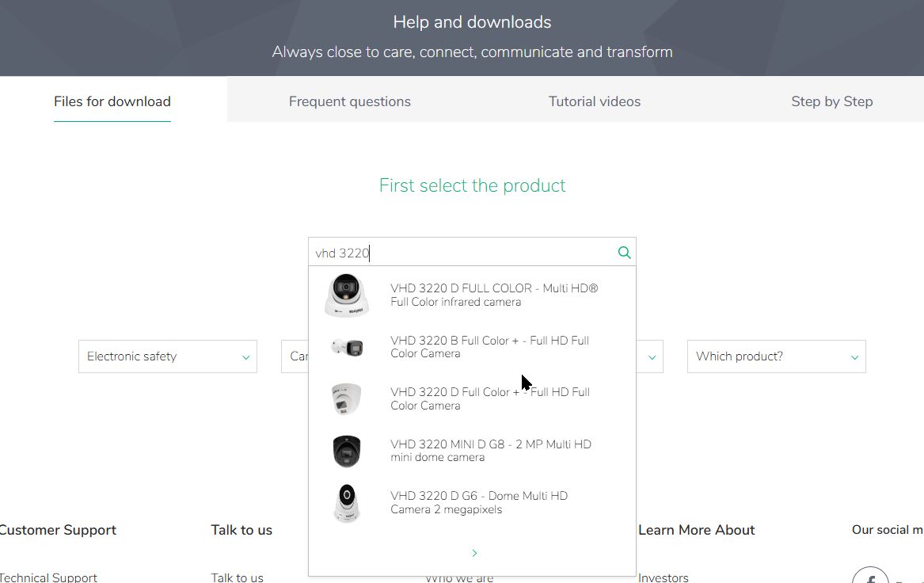
Task: Open the Tutorial videos tab
Action: [594, 101]
